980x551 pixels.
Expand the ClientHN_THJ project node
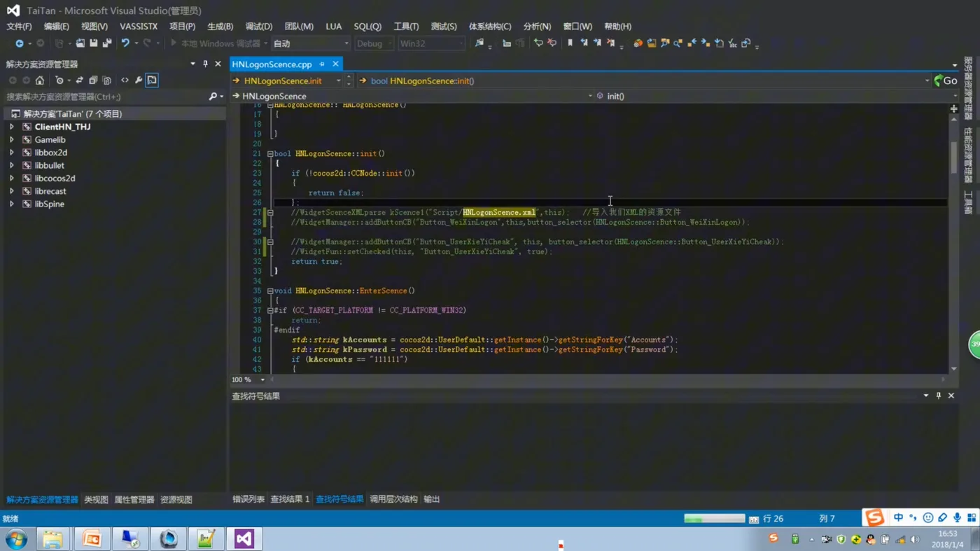pos(11,127)
